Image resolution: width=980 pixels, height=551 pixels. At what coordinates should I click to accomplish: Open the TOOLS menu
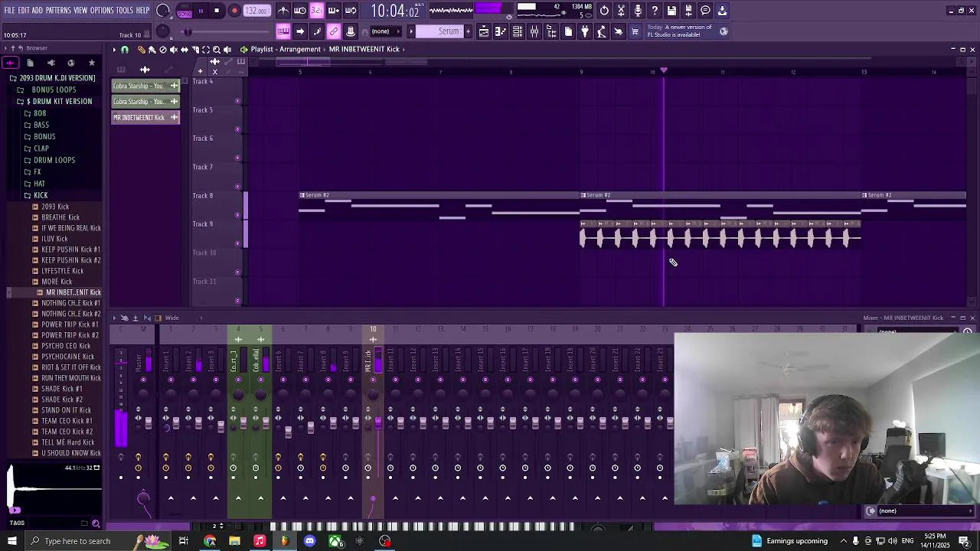[125, 11]
